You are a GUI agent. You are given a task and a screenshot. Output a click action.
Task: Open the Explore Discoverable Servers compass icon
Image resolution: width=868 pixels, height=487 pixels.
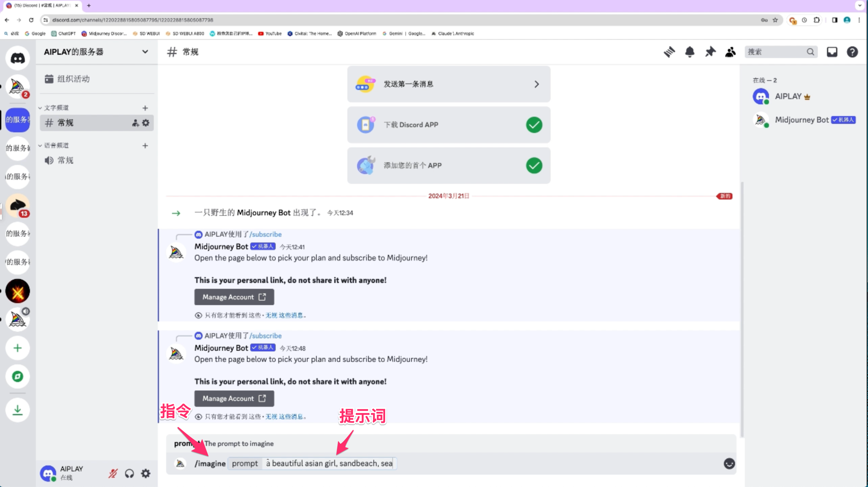point(18,376)
